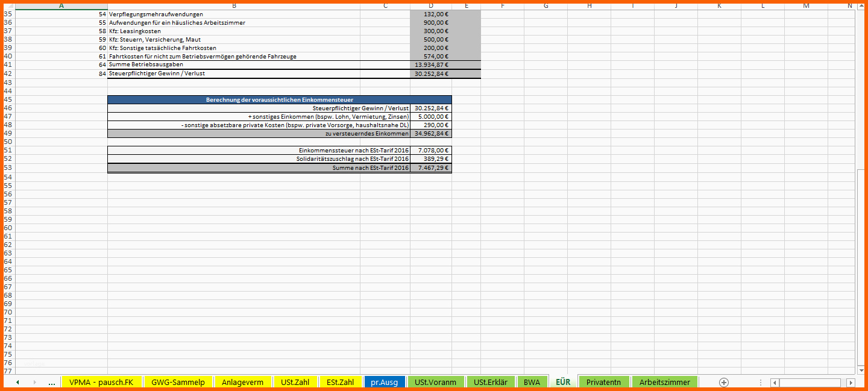Click the horizontal scrollbar left arrow
Image resolution: width=868 pixels, height=391 pixels.
click(775, 383)
